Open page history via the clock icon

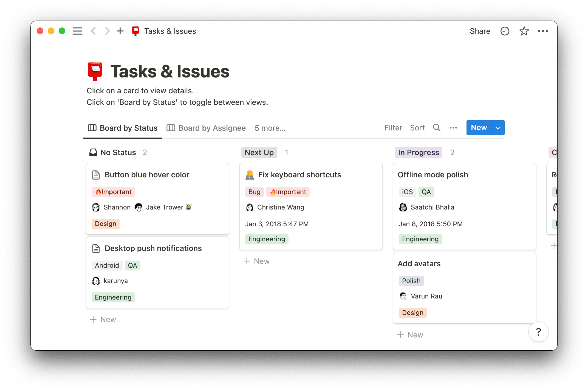(x=505, y=31)
